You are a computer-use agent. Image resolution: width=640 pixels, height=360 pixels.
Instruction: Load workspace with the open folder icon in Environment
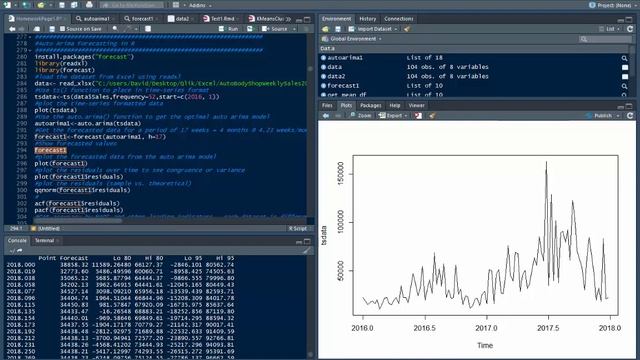point(325,29)
